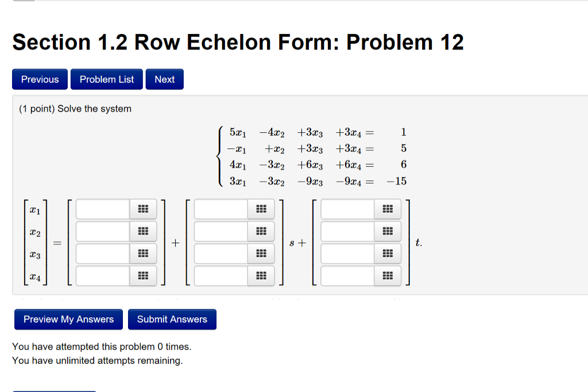
Task: Open equation editor icon for x3 s-vector entry
Action: point(261,253)
